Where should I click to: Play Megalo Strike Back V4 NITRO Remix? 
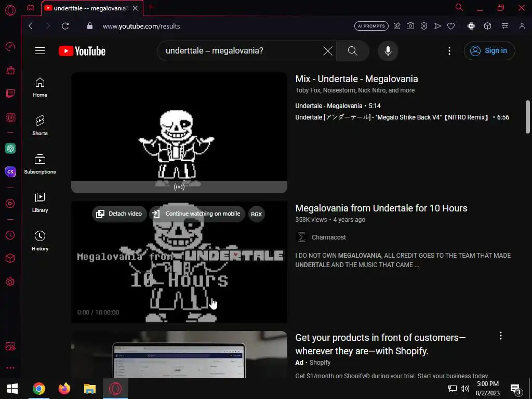tap(402, 117)
